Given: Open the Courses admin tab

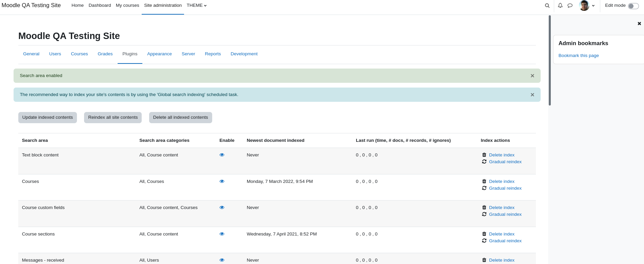Looking at the screenshot, I should click(79, 54).
